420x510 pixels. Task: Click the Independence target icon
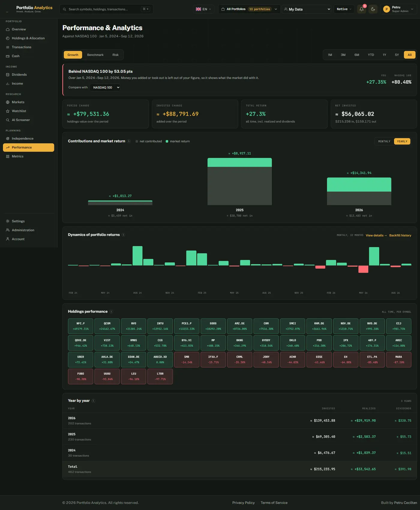click(x=8, y=139)
